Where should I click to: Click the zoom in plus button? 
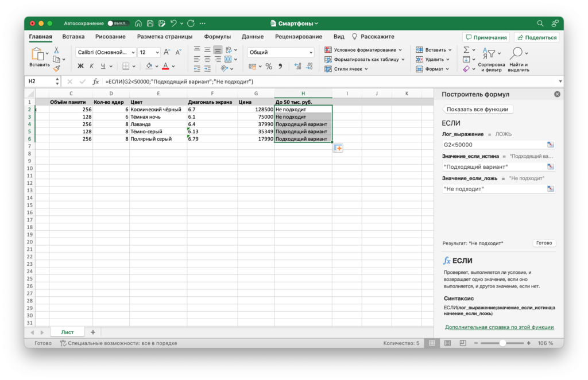(528, 343)
